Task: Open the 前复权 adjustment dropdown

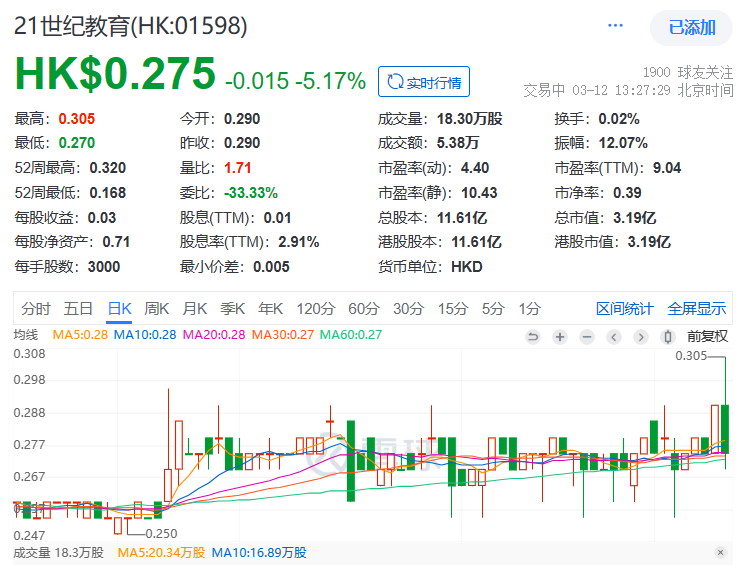Action: tap(707, 336)
